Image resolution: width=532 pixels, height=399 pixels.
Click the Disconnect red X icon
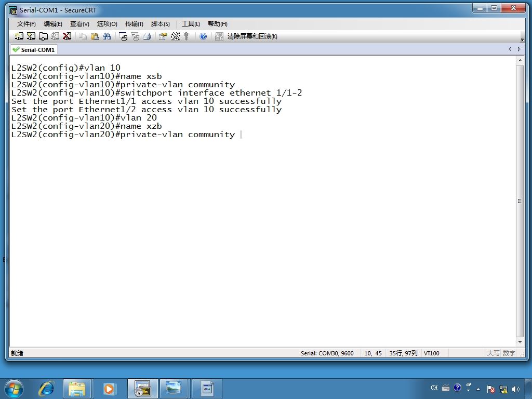[67, 36]
